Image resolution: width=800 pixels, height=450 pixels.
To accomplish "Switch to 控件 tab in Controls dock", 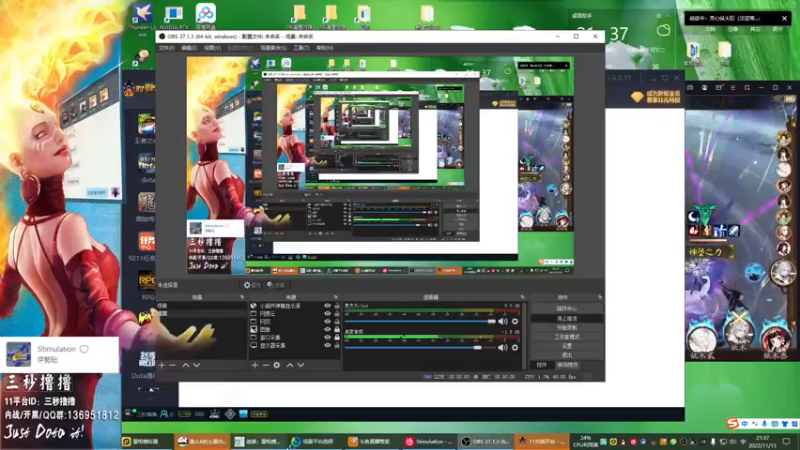I will pyautogui.click(x=542, y=365).
